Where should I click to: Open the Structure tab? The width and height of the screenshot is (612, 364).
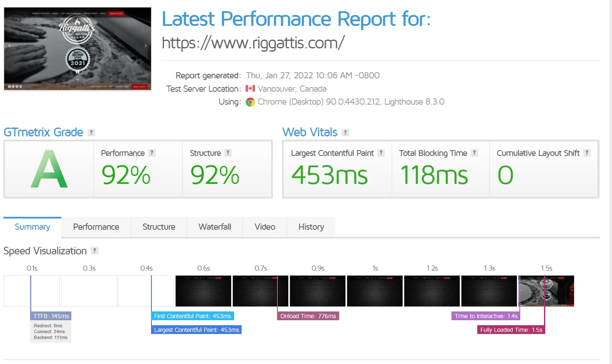[159, 227]
